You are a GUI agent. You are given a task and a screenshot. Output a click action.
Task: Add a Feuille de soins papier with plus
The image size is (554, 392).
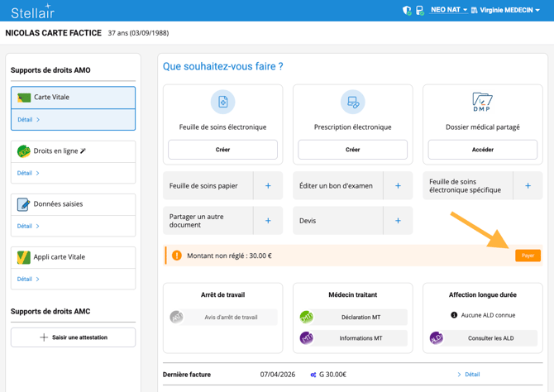coord(268,186)
